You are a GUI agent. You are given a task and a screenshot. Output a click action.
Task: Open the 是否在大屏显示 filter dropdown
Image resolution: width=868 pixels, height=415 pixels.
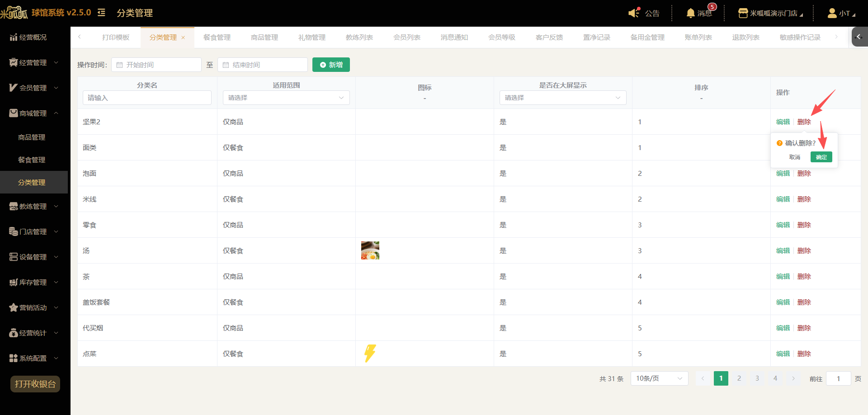(563, 98)
